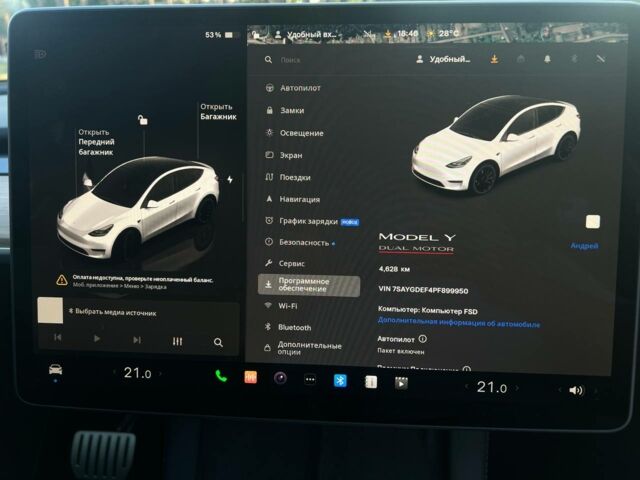Open the Освещение settings menu
Screen dimensions: 640x480
pyautogui.click(x=294, y=133)
